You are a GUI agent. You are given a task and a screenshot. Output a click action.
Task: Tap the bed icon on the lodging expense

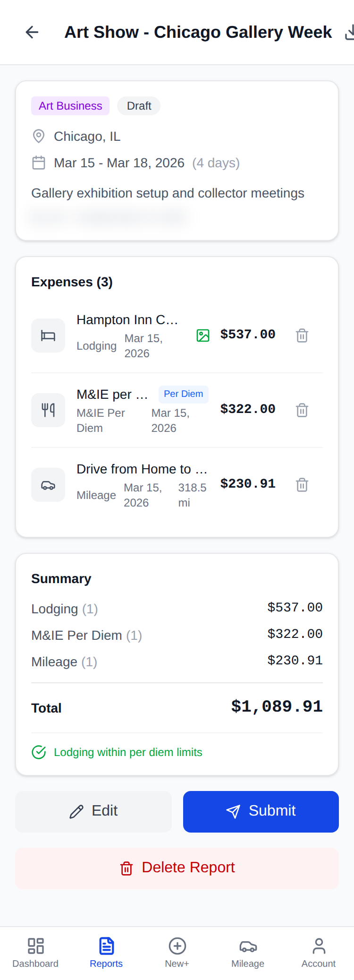48,335
